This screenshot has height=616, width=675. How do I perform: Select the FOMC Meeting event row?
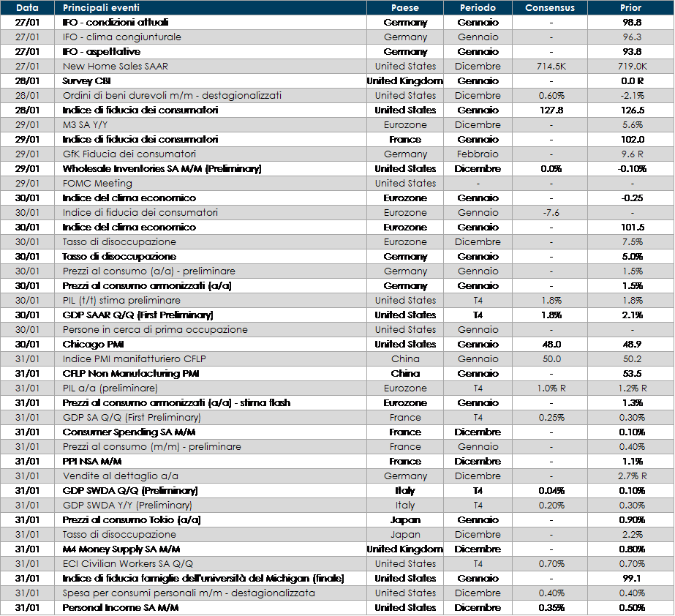point(97,184)
